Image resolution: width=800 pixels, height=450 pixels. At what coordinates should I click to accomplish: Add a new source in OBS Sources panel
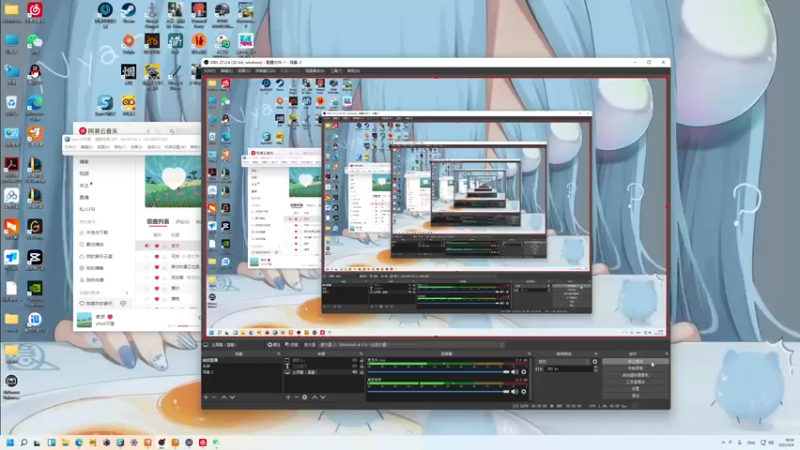point(288,397)
